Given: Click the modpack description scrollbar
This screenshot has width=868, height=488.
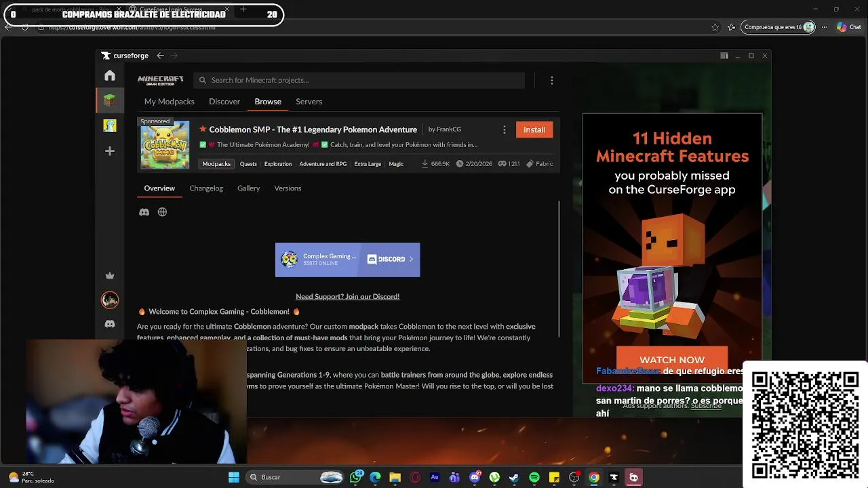Looking at the screenshot, I should point(559,268).
